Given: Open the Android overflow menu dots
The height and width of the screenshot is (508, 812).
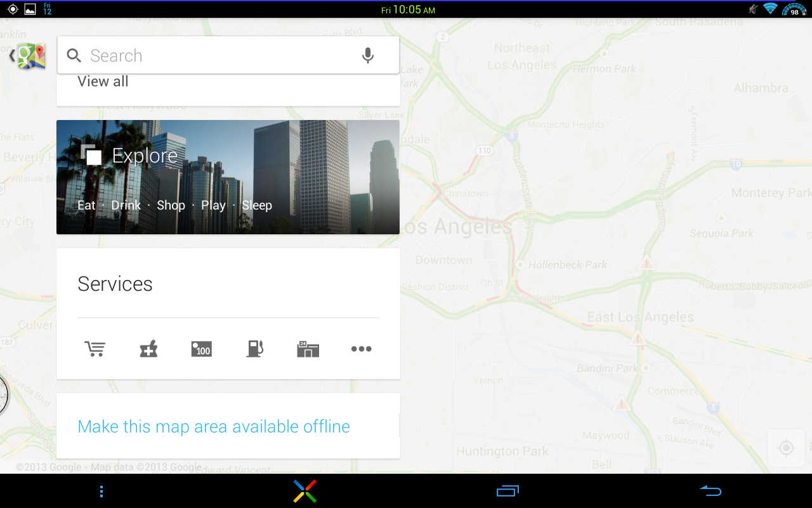Looking at the screenshot, I should 101,491.
